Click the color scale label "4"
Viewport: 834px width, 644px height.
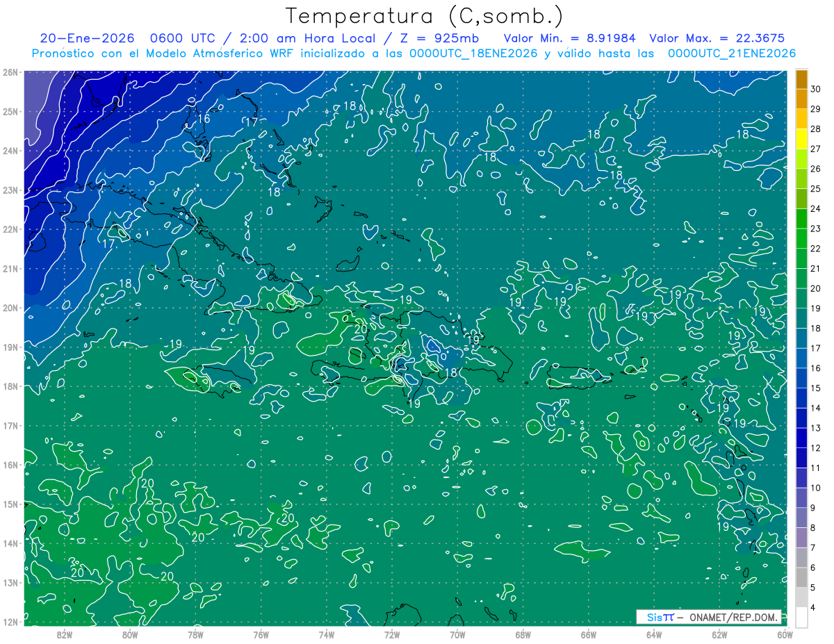click(814, 609)
